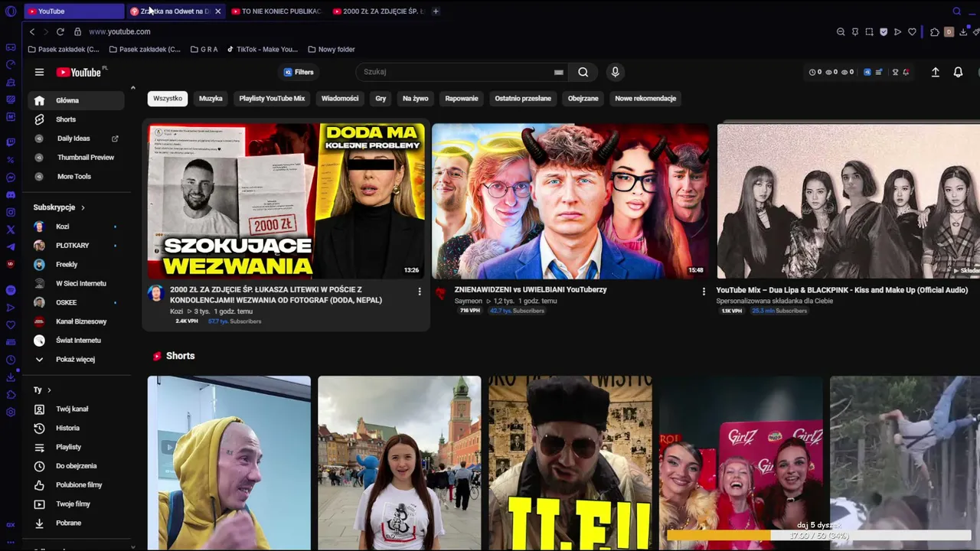
Task: Click the zoom-out magnifier in address bar
Action: [x=841, y=31]
